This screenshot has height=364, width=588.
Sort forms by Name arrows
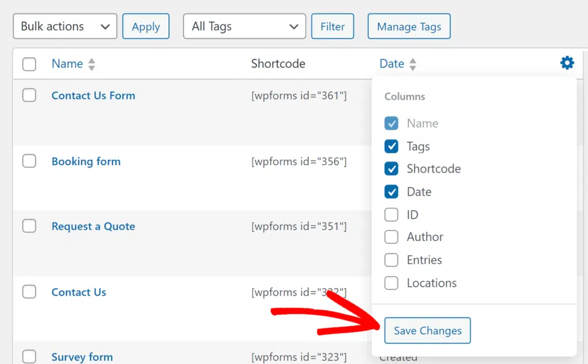coord(91,64)
